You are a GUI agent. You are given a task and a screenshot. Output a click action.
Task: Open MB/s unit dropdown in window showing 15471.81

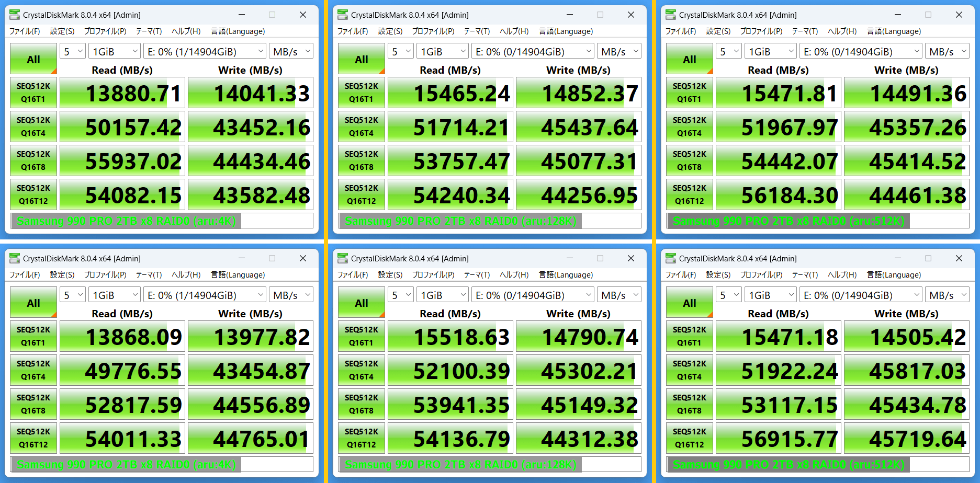point(947,51)
